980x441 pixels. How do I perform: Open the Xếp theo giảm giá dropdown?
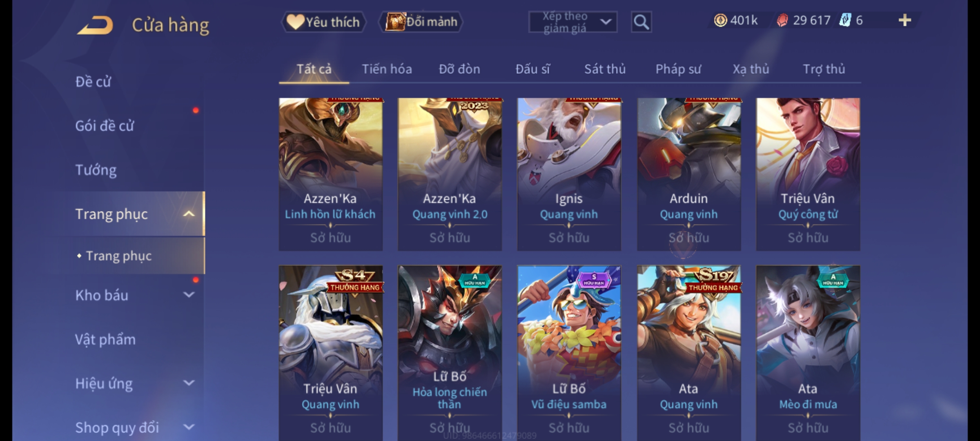pos(573,22)
